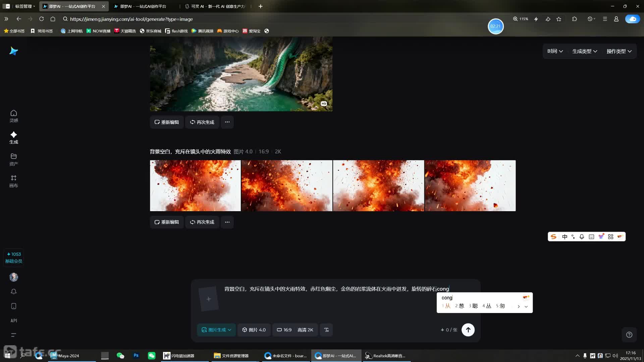
Task: Open the Sogou virtual keyboard icon
Action: click(591, 237)
